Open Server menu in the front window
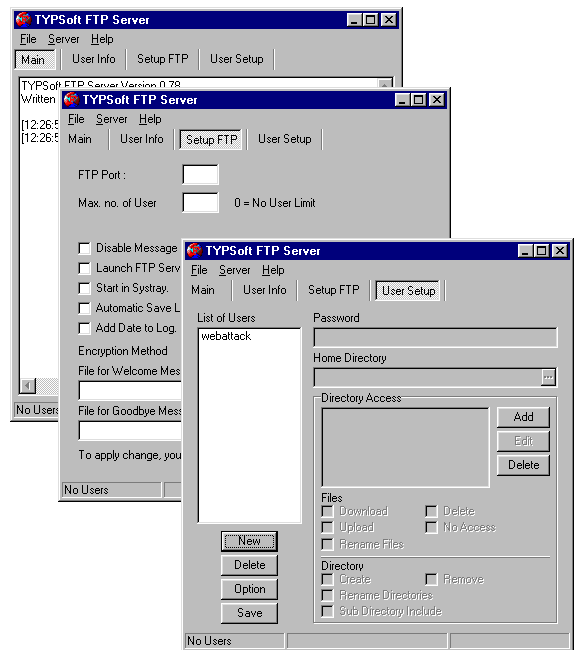The height and width of the screenshot is (650, 580). (x=234, y=270)
